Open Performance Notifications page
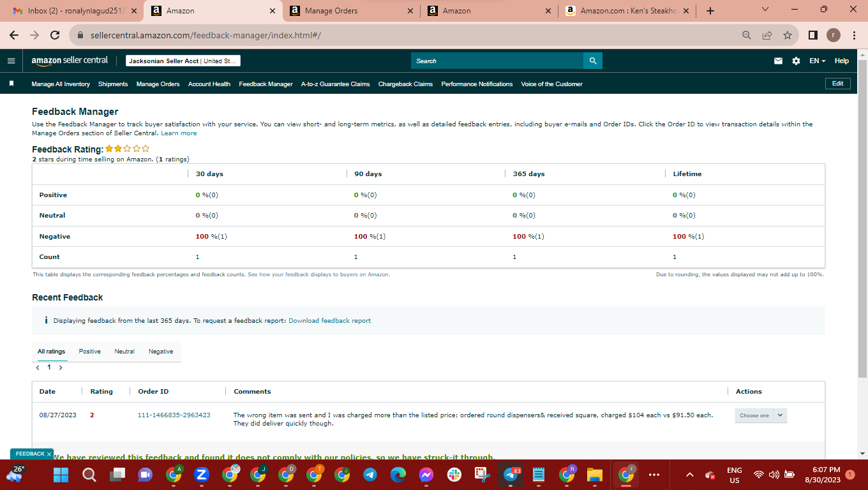This screenshot has height=490, width=868. [x=477, y=84]
